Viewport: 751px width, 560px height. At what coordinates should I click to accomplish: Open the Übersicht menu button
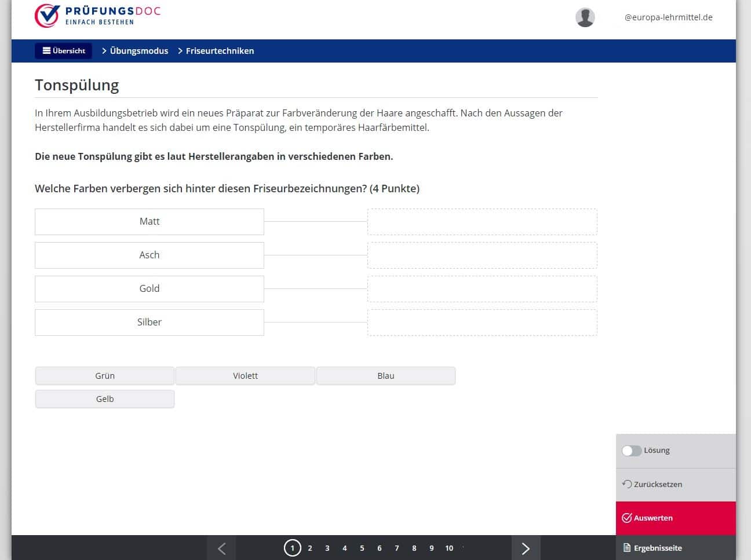[64, 51]
